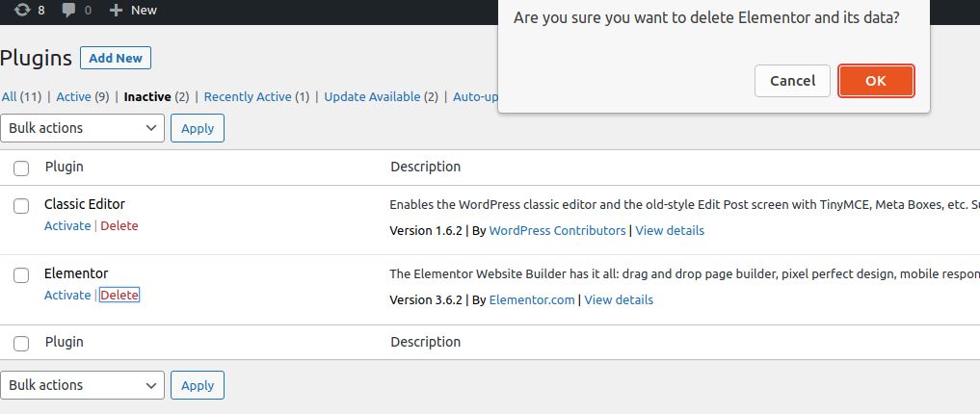This screenshot has height=414, width=980.
Task: Click the Plugins page heading
Action: coord(37,58)
